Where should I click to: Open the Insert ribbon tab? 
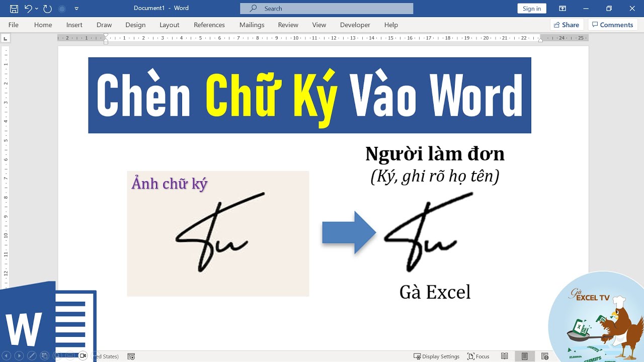[74, 25]
